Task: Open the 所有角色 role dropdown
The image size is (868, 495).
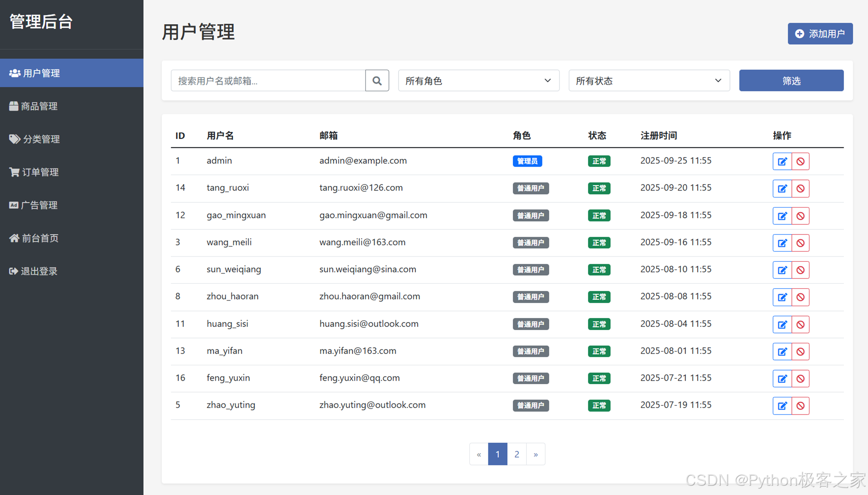Action: pos(478,81)
